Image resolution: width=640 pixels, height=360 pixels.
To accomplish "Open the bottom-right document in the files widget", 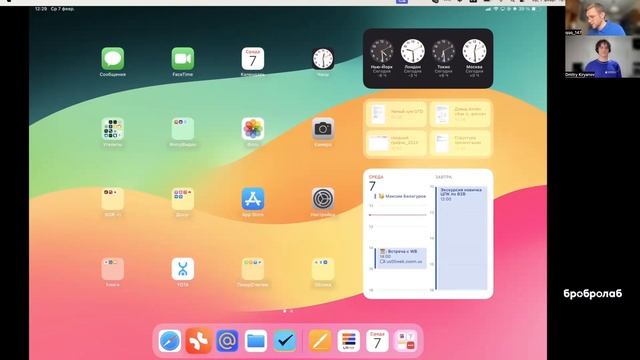I will (x=460, y=143).
